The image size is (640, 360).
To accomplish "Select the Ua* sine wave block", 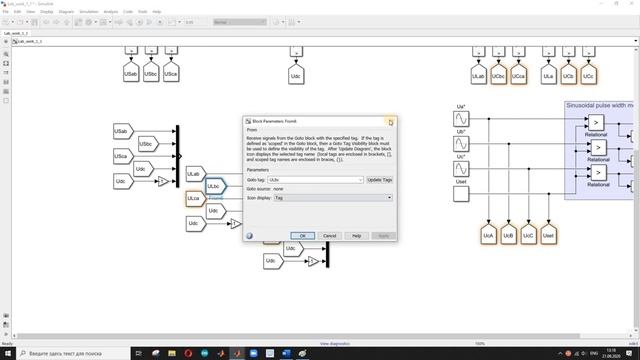I will (x=461, y=119).
